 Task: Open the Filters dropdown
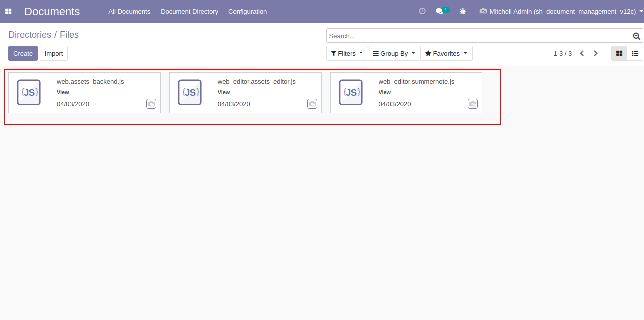(x=347, y=53)
